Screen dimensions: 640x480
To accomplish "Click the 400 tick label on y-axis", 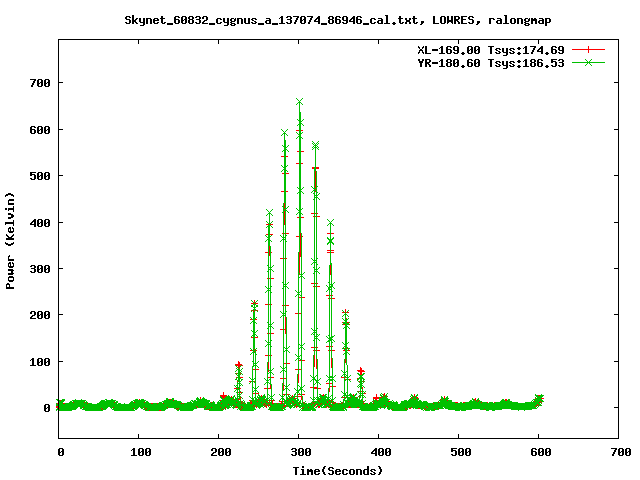I will pyautogui.click(x=40, y=223).
